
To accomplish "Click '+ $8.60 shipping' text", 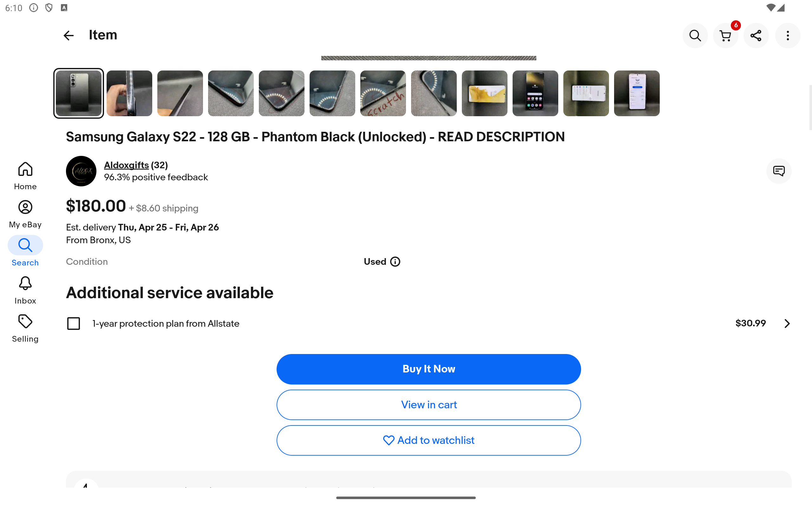I will 163,208.
